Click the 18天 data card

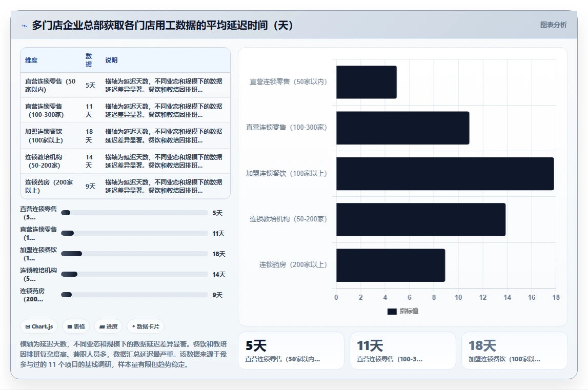(x=515, y=351)
